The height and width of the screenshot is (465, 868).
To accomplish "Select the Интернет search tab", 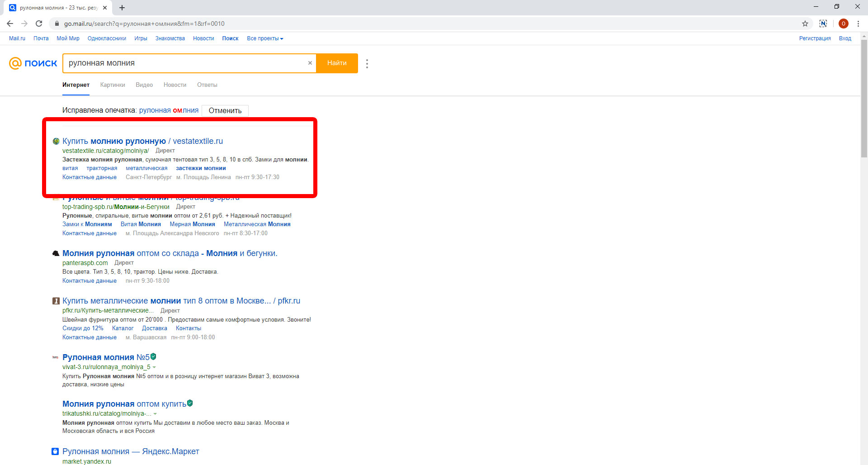I will click(76, 85).
